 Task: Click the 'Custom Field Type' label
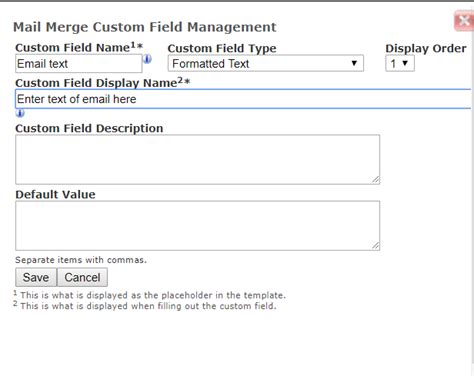coord(222,48)
